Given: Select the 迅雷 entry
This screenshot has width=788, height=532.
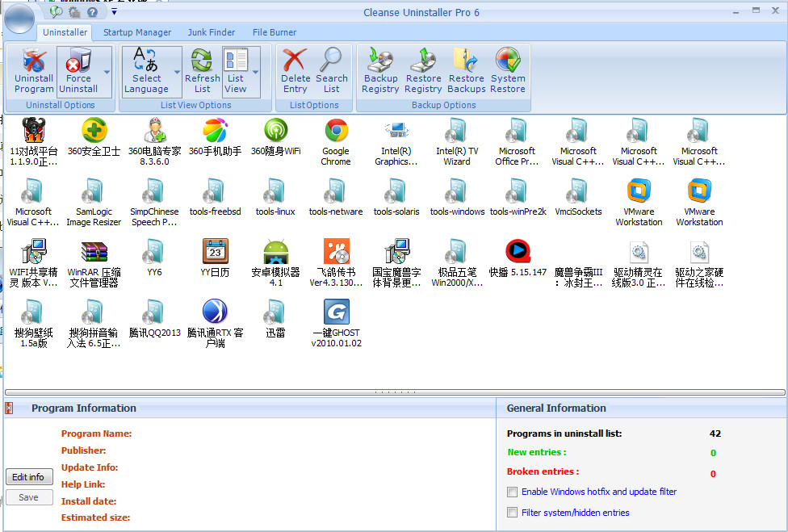Looking at the screenshot, I should (275, 319).
